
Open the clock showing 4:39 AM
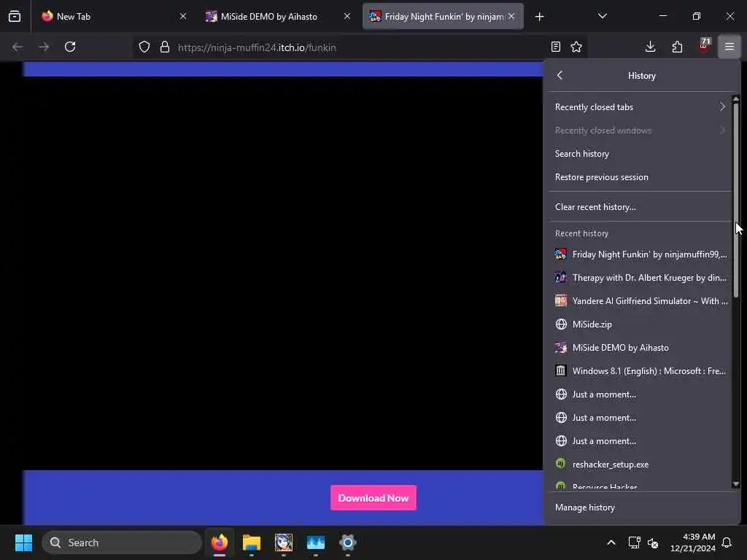click(693, 542)
